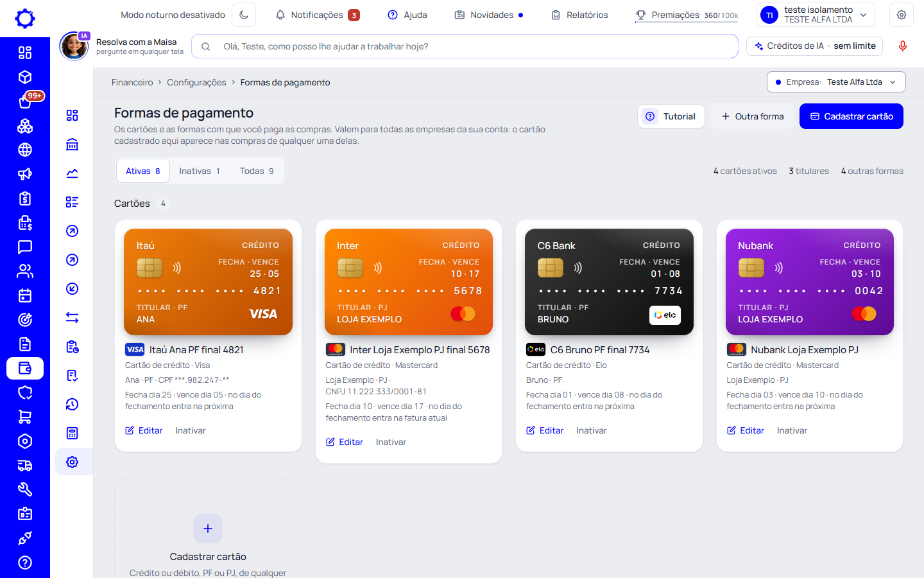
Task: Open calculator icon in secondary sidebar
Action: tap(73, 433)
